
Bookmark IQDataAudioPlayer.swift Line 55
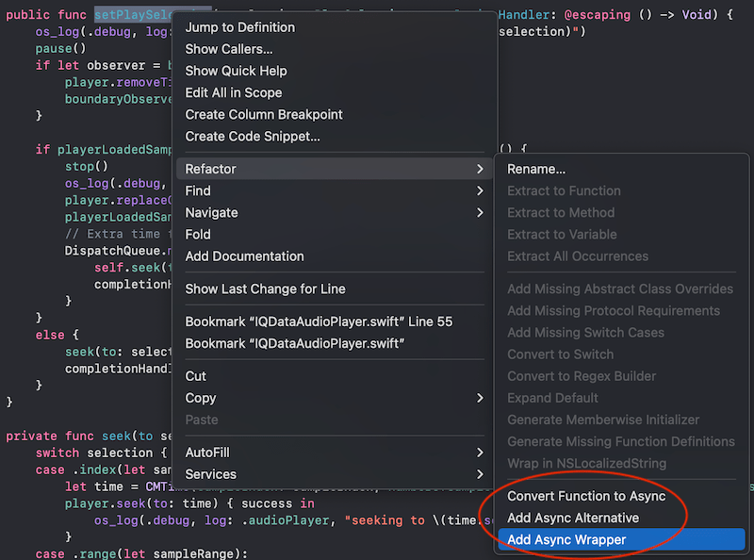(319, 321)
